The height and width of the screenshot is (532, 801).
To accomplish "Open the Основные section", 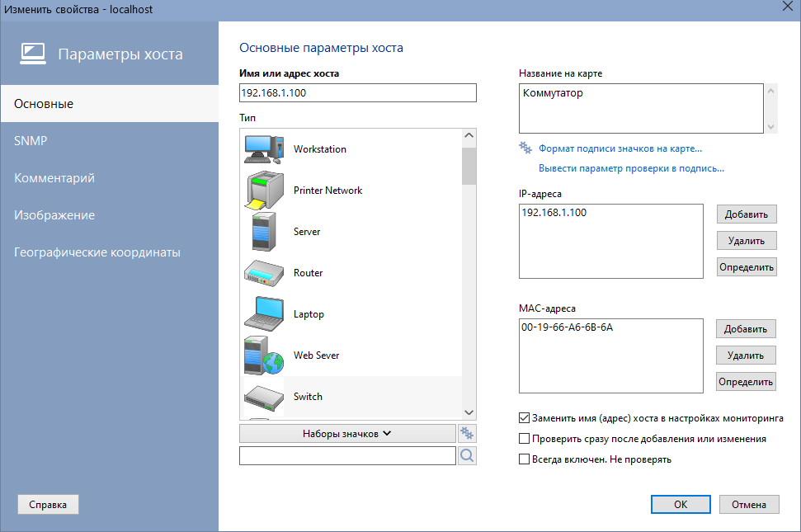I will pos(110,104).
